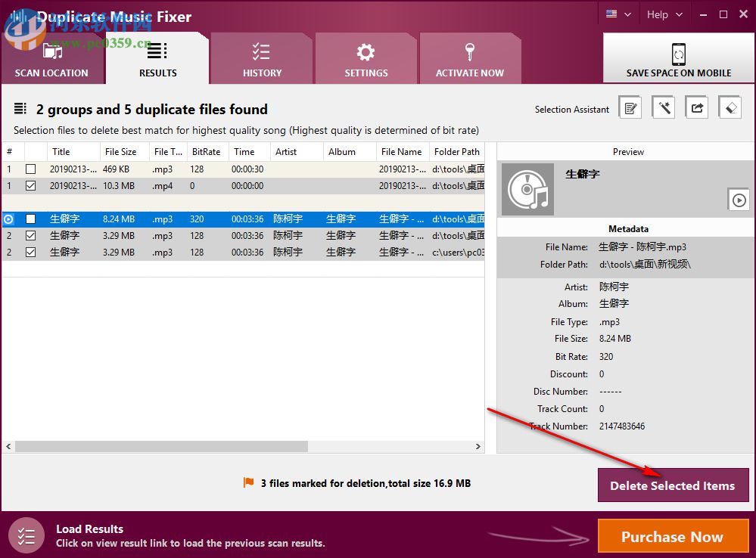This screenshot has height=558, width=756.
Task: Play the preview of 生僻字 song
Action: pos(739,200)
